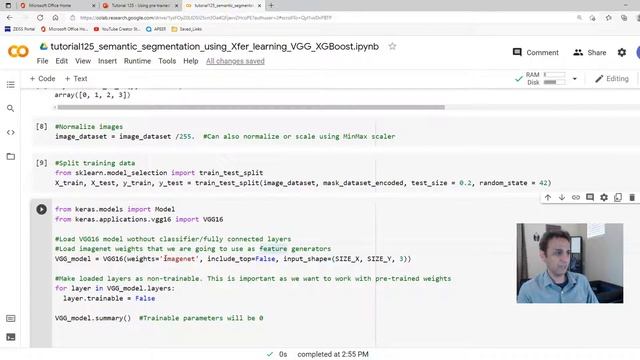
Task: Click the webcam video thumbnail
Action: tap(570, 263)
